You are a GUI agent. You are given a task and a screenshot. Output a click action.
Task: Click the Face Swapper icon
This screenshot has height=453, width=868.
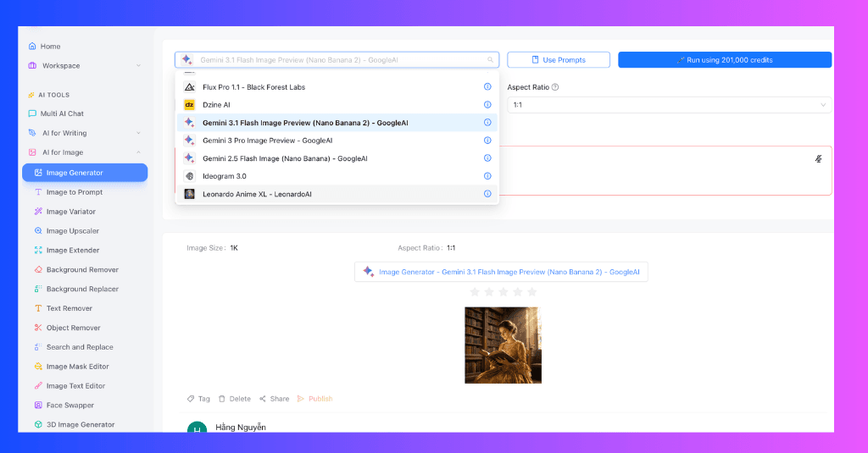click(38, 405)
